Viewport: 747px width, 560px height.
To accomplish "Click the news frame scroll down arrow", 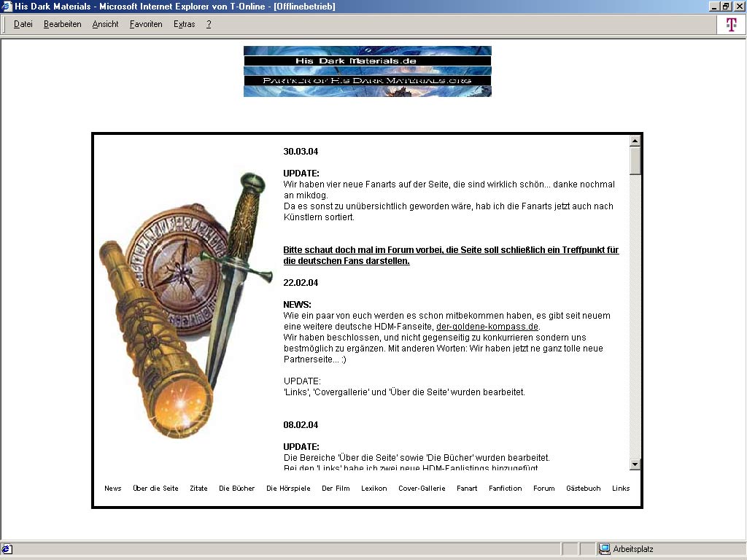I will coord(635,464).
